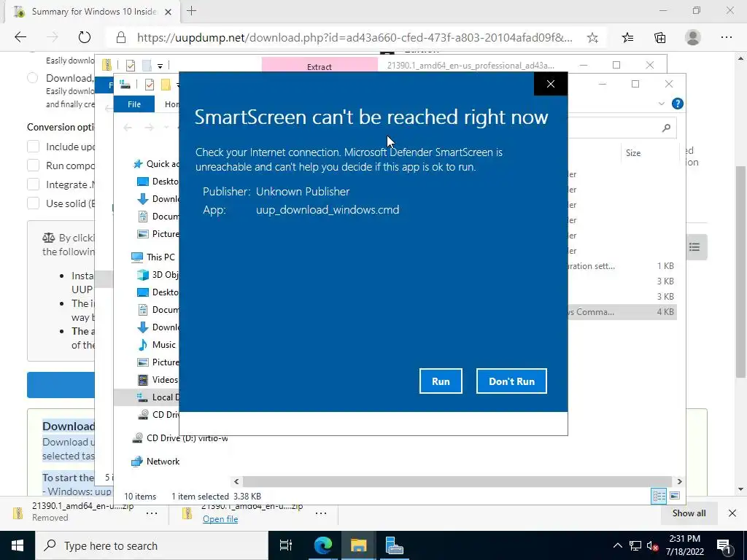The image size is (747, 560).
Task: Close the Edge downloads bar
Action: [732, 513]
